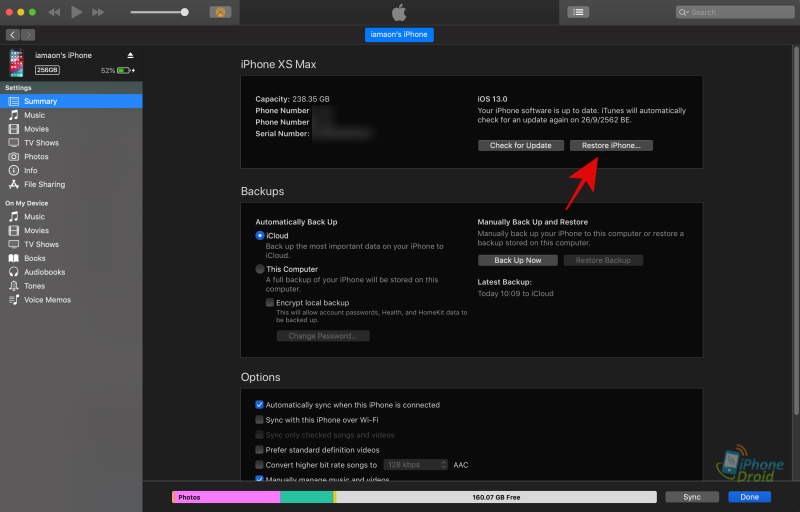This screenshot has height=512, width=800.
Task: Go back with the left navigation arrow
Action: (10, 35)
